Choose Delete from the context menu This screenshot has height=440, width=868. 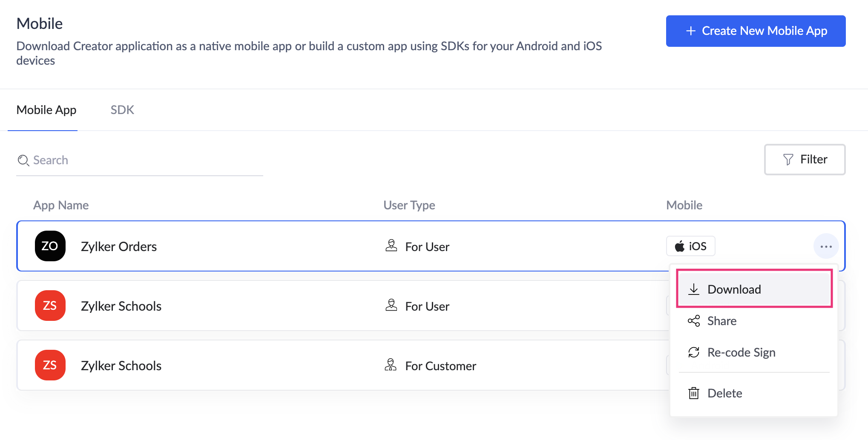pyautogui.click(x=724, y=393)
